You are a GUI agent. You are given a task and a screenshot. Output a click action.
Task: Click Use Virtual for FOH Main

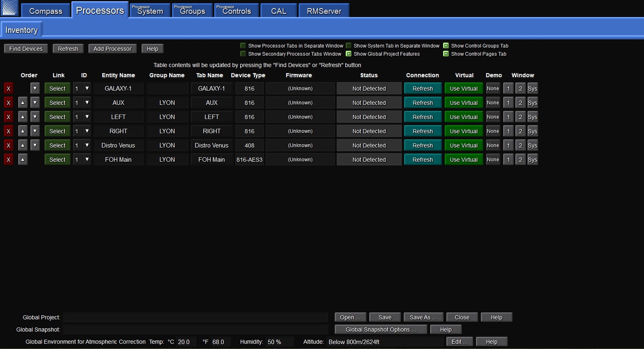pos(463,160)
